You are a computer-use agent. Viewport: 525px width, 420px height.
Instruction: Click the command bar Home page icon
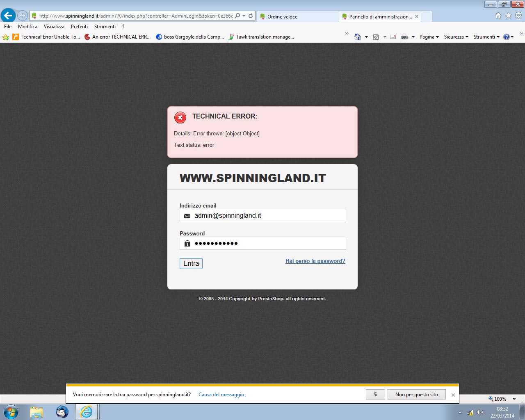358,37
